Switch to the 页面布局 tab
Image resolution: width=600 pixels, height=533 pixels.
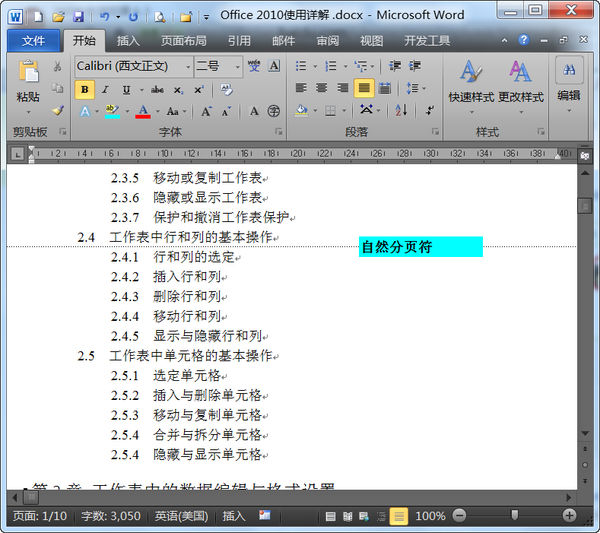(x=184, y=41)
